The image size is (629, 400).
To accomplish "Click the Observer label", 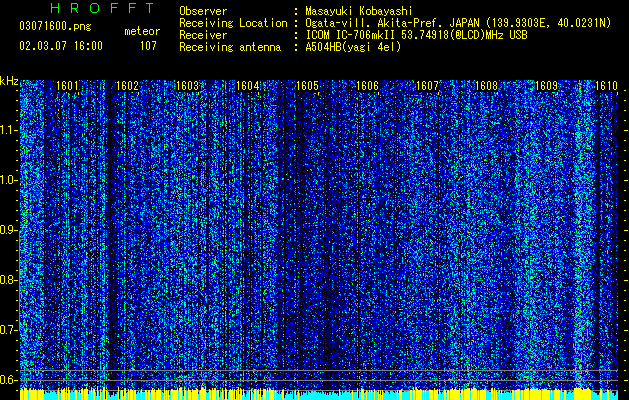I will (203, 11).
